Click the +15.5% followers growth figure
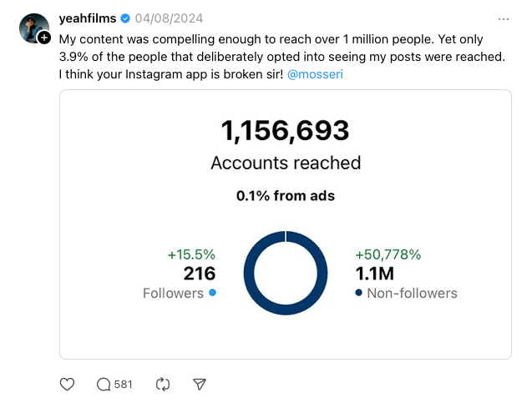This screenshot has width=532, height=403. 191,254
